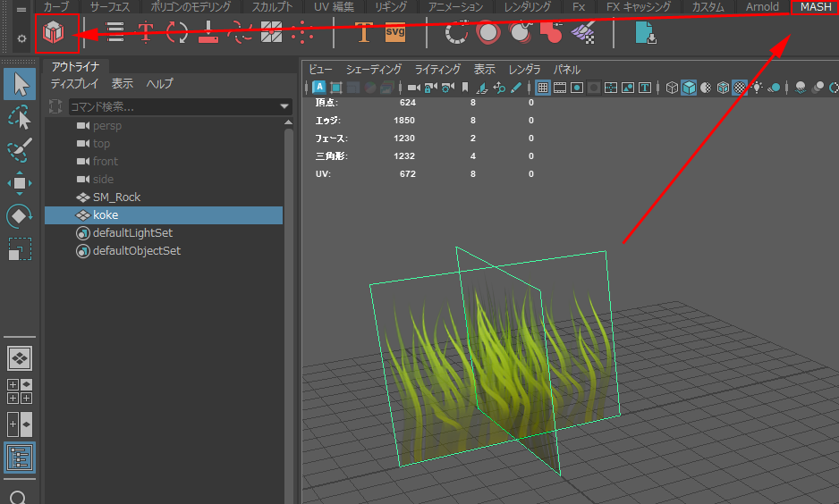Image resolution: width=839 pixels, height=504 pixels.
Task: Toggle the Field Chart display
Action: (611, 87)
